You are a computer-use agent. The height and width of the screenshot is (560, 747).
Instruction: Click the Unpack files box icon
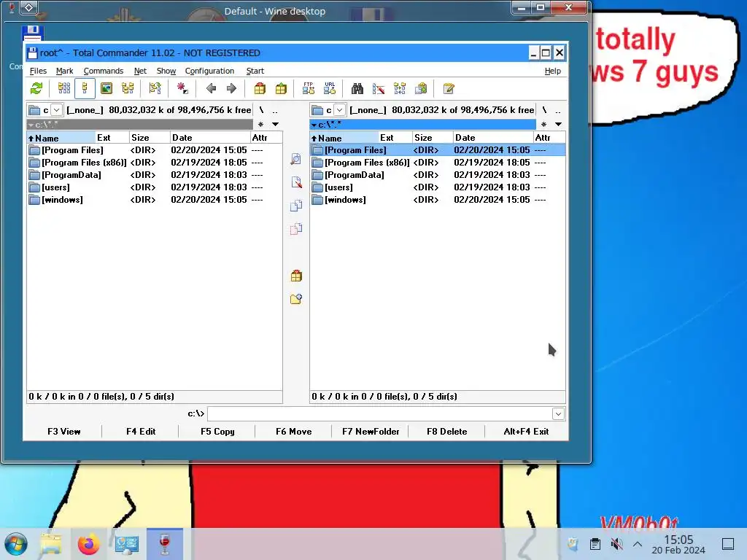click(x=281, y=88)
